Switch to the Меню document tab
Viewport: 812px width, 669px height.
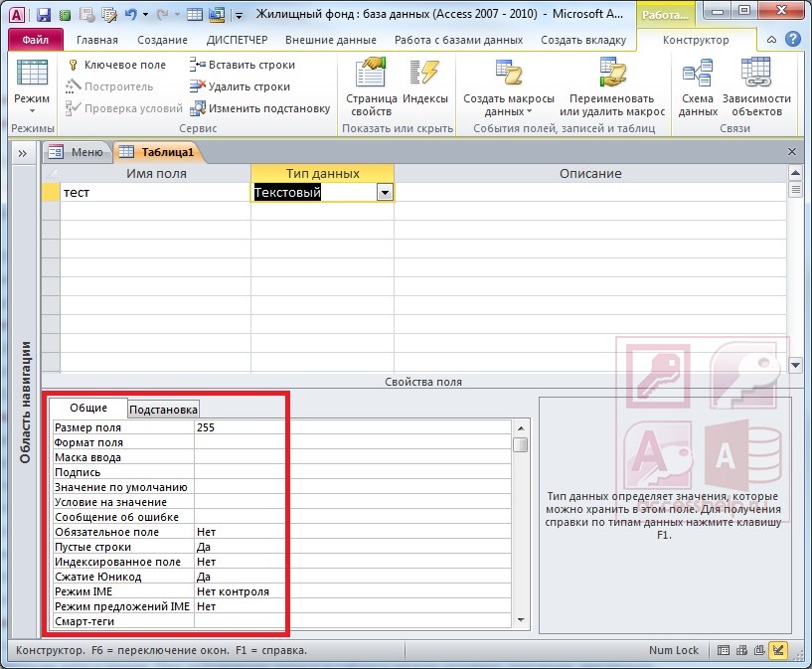coord(77,152)
